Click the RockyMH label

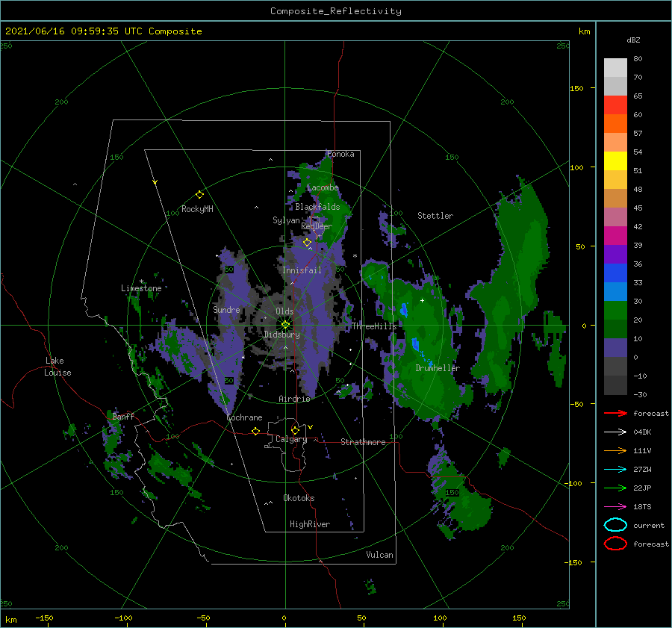click(x=197, y=209)
